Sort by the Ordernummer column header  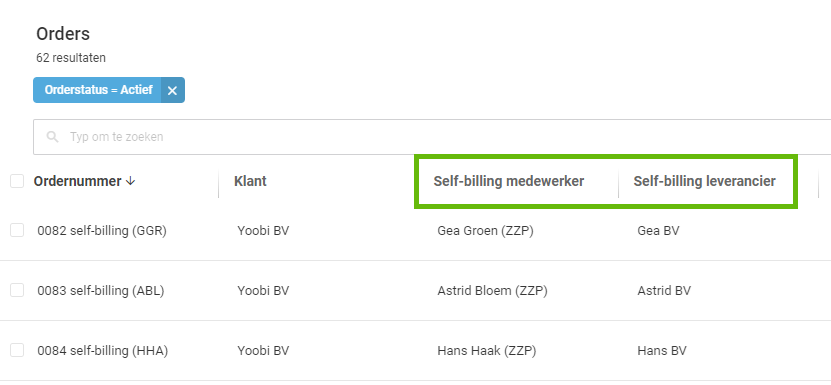tap(77, 181)
